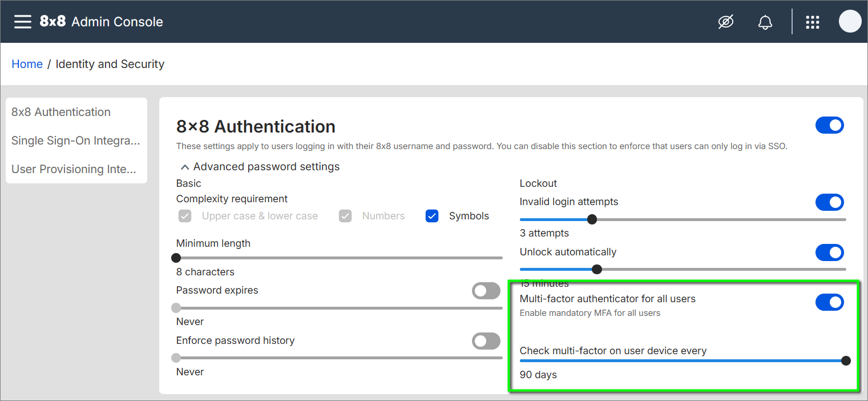This screenshot has height=401, width=868.
Task: Select 8x8 Authentication in the sidebar
Action: 61,112
